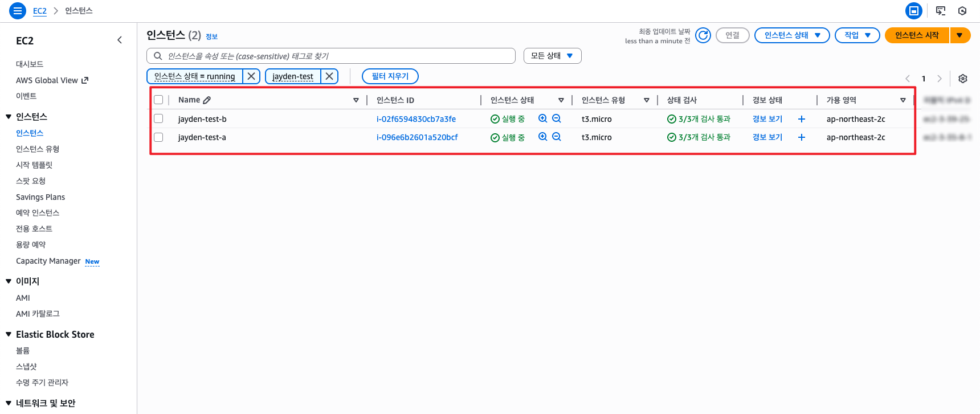
Task: Expand the launch instance split arrow
Action: [959, 35]
